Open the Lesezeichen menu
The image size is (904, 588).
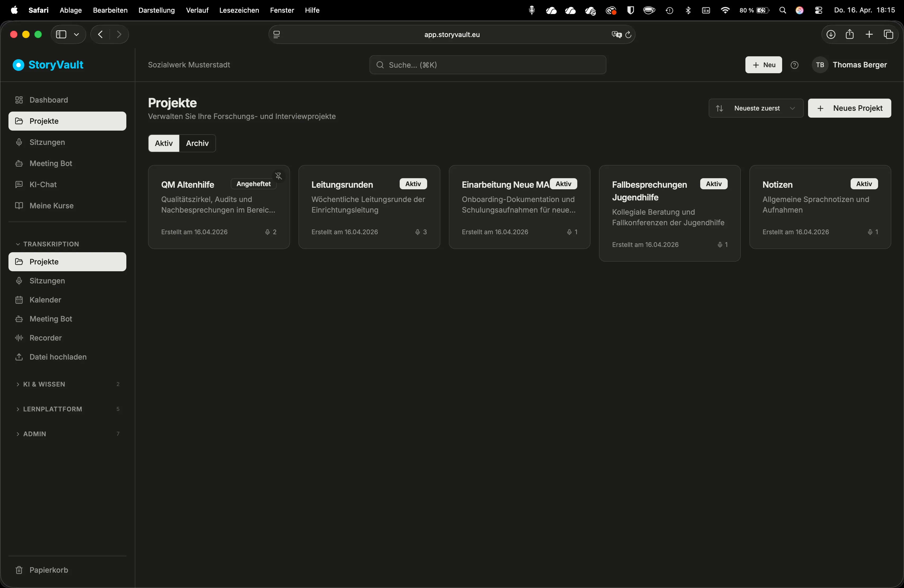[x=239, y=10]
